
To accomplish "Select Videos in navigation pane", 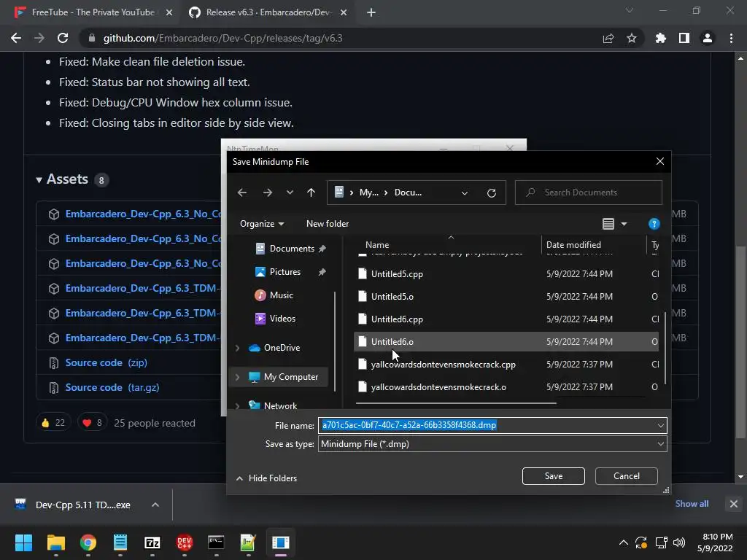I will click(x=275, y=319).
